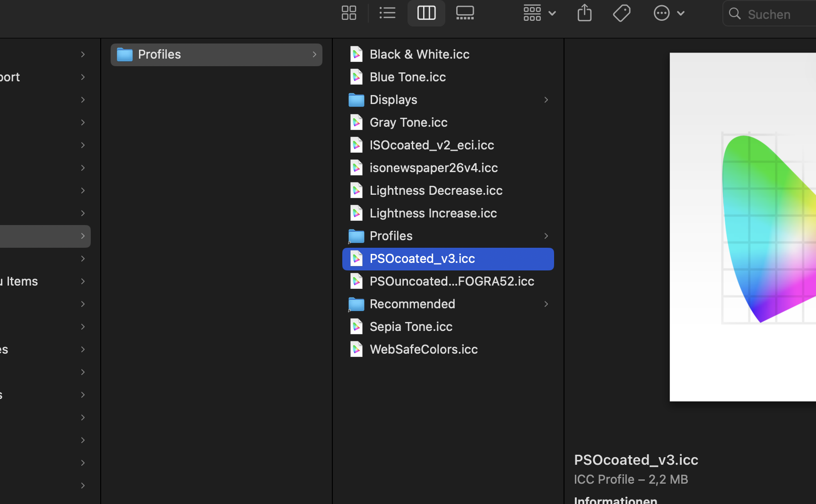Click the Share toolbar icon
Image resolution: width=816 pixels, height=504 pixels.
coord(584,13)
